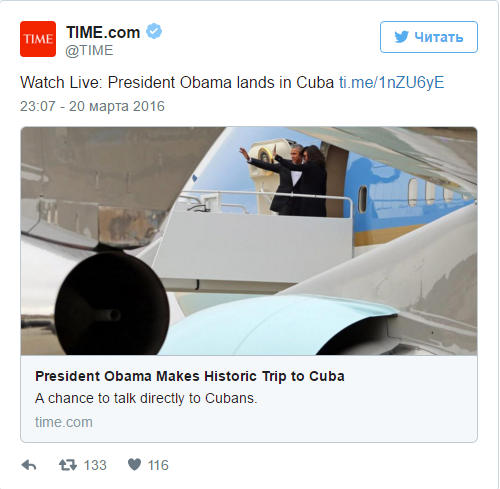Open the Air Force One card photo
This screenshot has height=489, width=500.
[249, 241]
